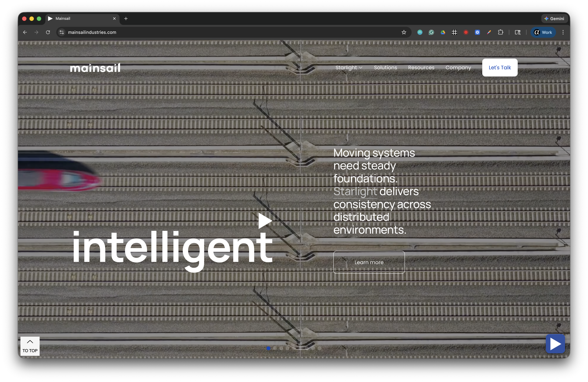Click the Let's Talk button
The height and width of the screenshot is (382, 588).
(x=500, y=67)
